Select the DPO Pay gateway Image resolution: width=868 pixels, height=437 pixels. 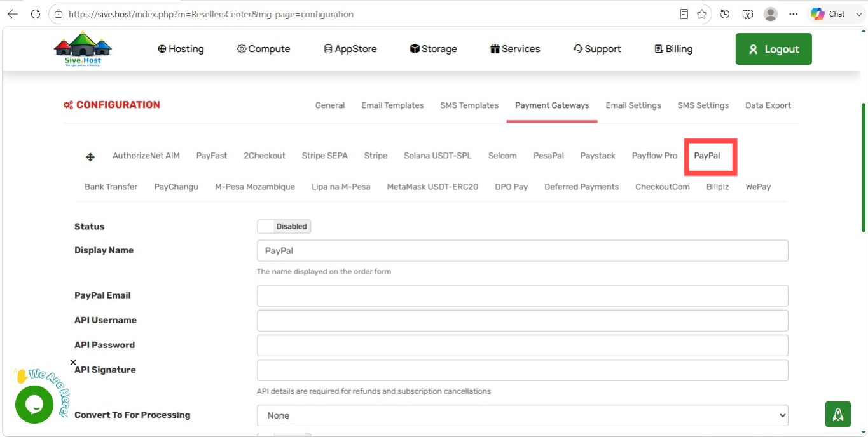coord(511,187)
